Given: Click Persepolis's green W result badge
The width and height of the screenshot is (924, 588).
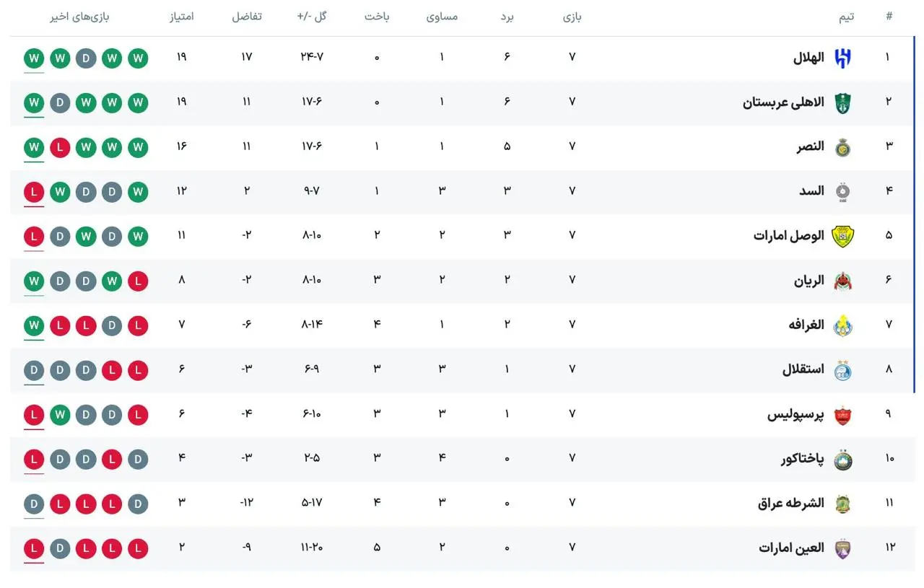Looking at the screenshot, I should [60, 415].
